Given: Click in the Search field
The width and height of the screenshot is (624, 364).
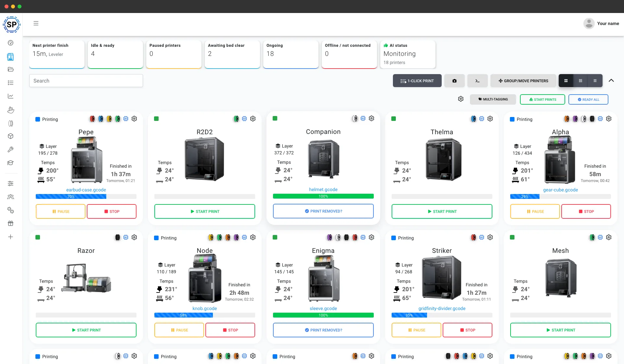Looking at the screenshot, I should tap(86, 81).
